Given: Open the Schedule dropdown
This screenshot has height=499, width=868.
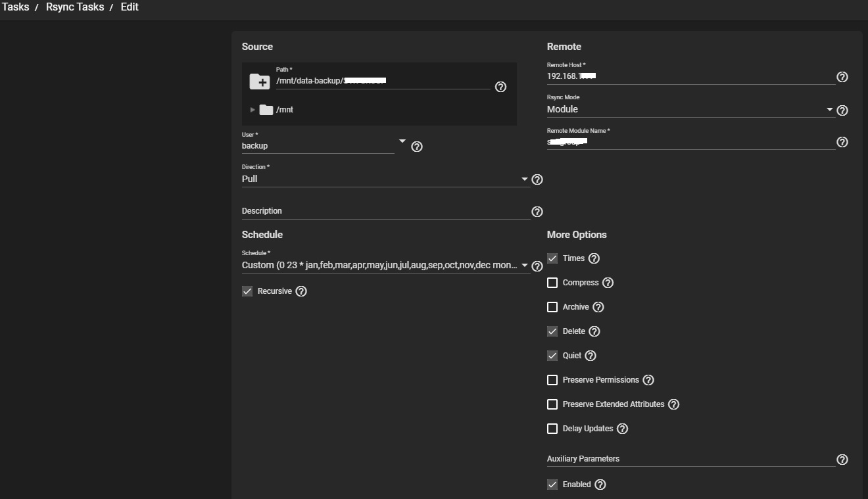Looking at the screenshot, I should click(x=385, y=265).
